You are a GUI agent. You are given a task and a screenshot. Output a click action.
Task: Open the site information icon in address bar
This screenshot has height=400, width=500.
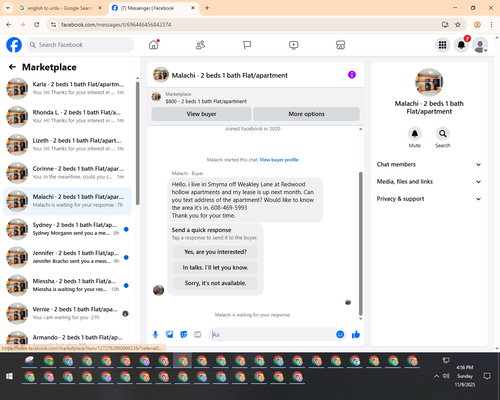coord(53,25)
